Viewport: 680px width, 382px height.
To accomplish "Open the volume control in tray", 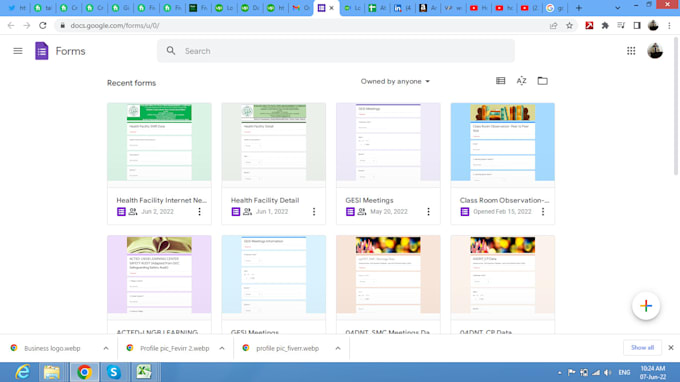I will click(608, 372).
